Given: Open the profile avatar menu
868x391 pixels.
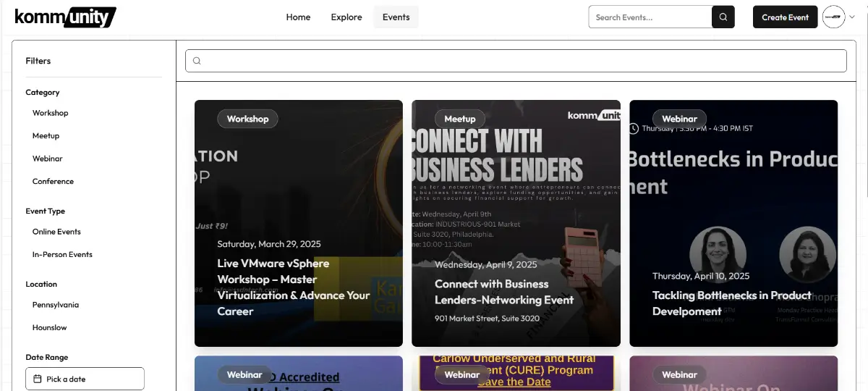Looking at the screenshot, I should point(834,17).
